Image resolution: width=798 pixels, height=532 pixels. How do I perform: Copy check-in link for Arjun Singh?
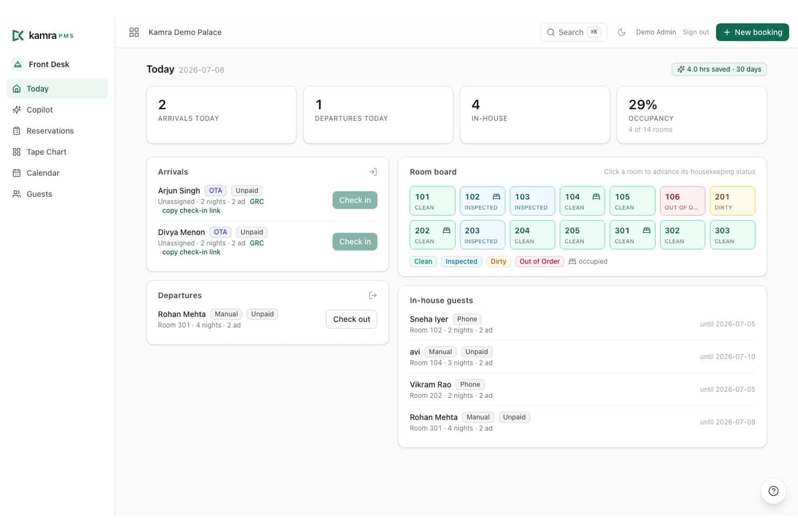191,211
